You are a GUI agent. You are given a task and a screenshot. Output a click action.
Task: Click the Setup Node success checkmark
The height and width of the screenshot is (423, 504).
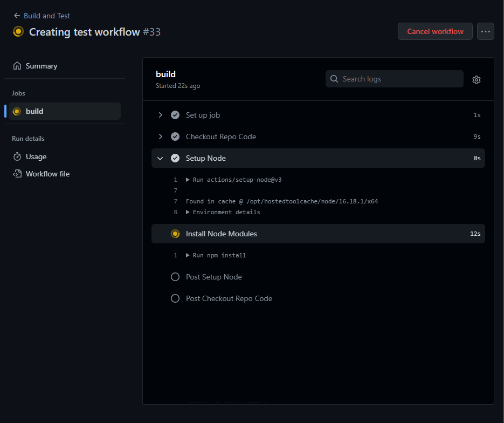[x=175, y=158]
